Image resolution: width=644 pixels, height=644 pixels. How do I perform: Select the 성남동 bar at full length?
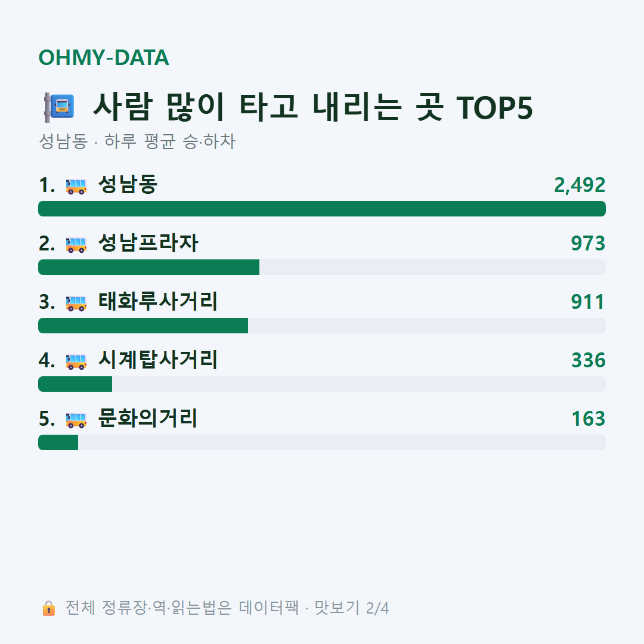click(322, 209)
